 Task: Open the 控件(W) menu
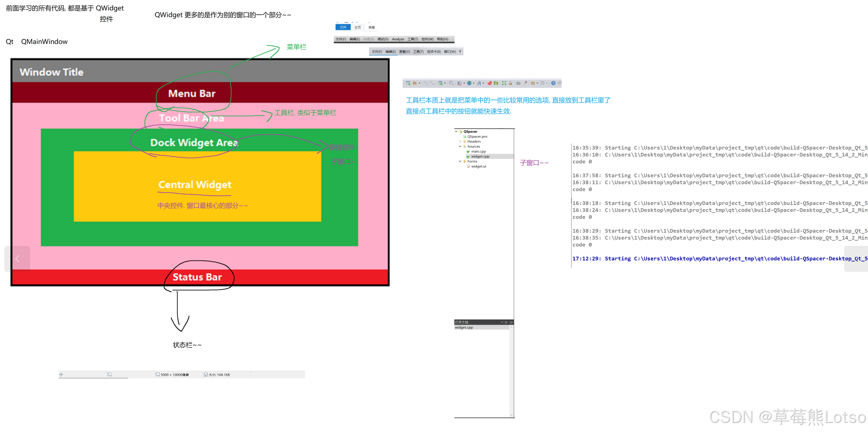point(428,39)
